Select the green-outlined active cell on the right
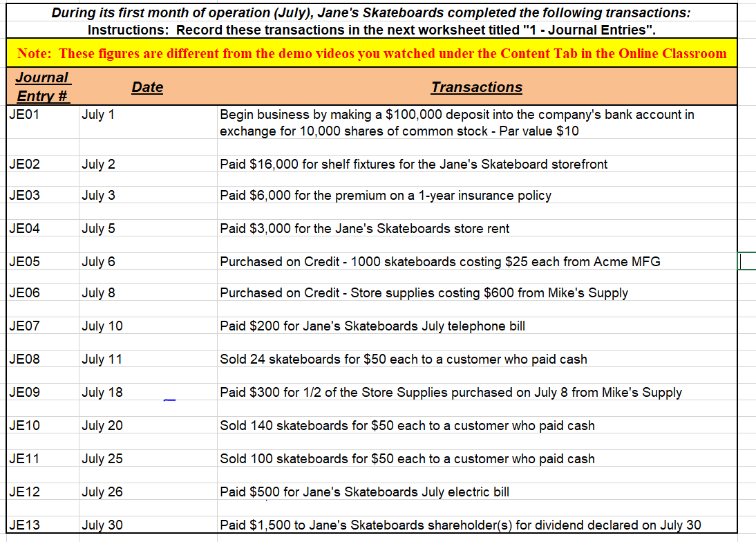 (747, 261)
